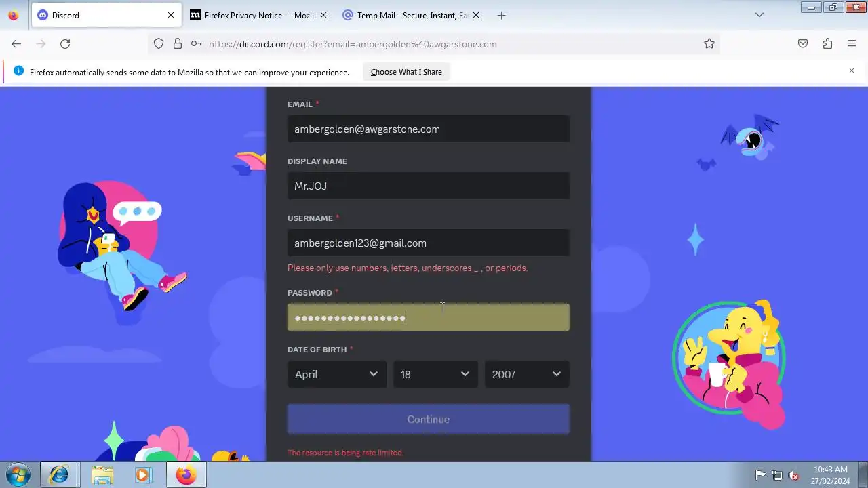868x488 pixels.
Task: Open Windows Explorer folder on taskbar
Action: click(x=102, y=475)
